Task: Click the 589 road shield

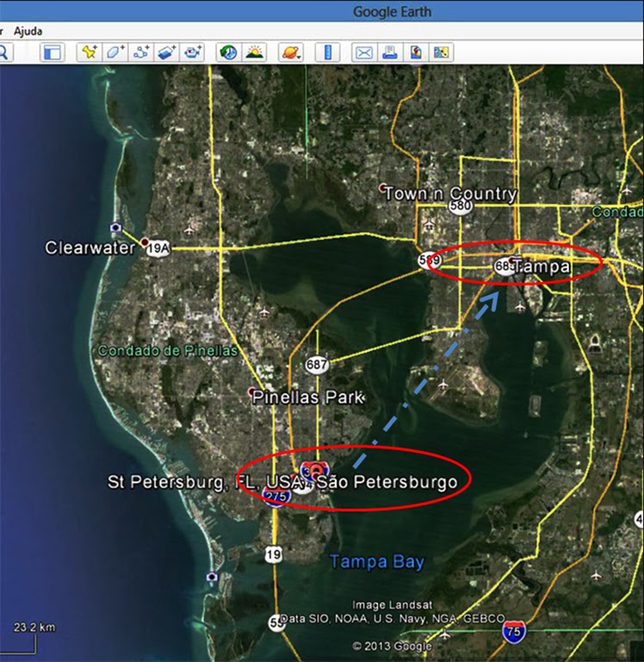Action: [x=430, y=261]
